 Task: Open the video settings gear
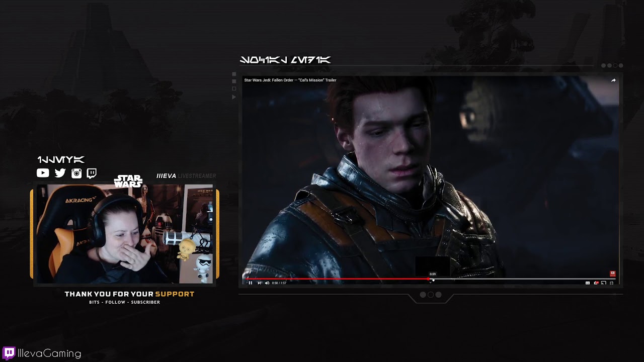[x=596, y=283]
